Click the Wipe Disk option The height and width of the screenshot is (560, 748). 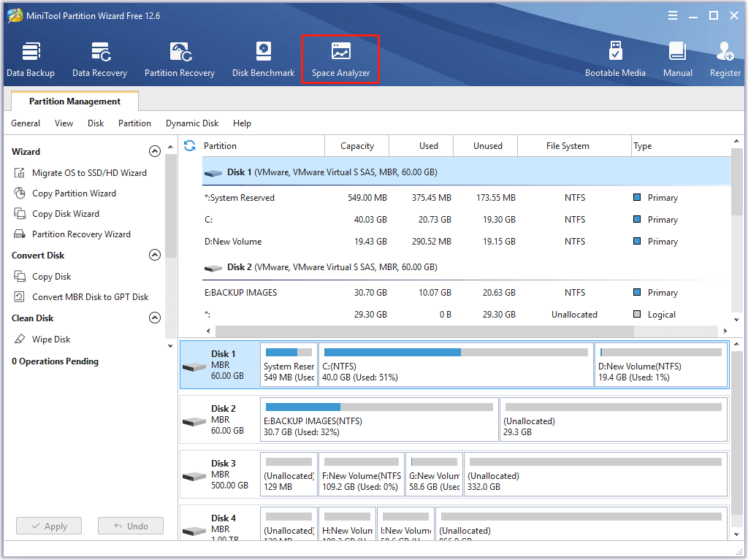click(x=51, y=340)
